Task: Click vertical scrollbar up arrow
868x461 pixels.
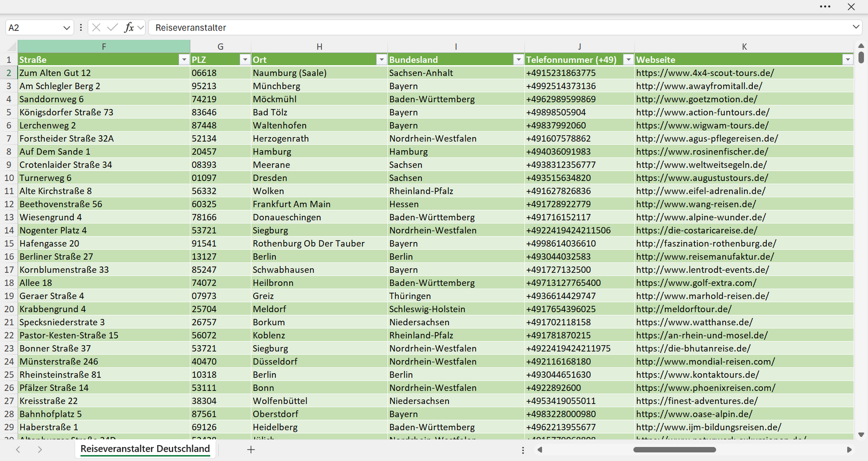Action: pyautogui.click(x=861, y=46)
